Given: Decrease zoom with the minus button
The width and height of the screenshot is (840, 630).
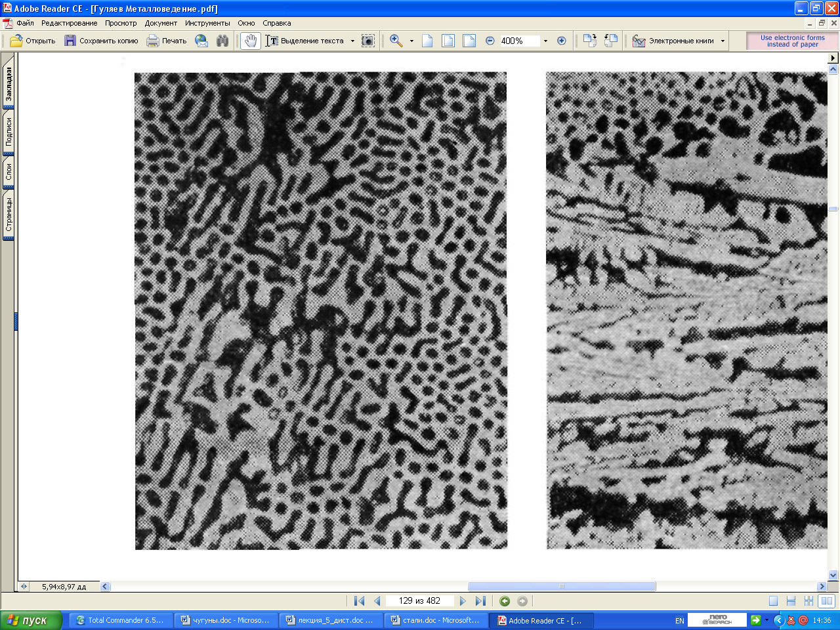Looking at the screenshot, I should 490,41.
